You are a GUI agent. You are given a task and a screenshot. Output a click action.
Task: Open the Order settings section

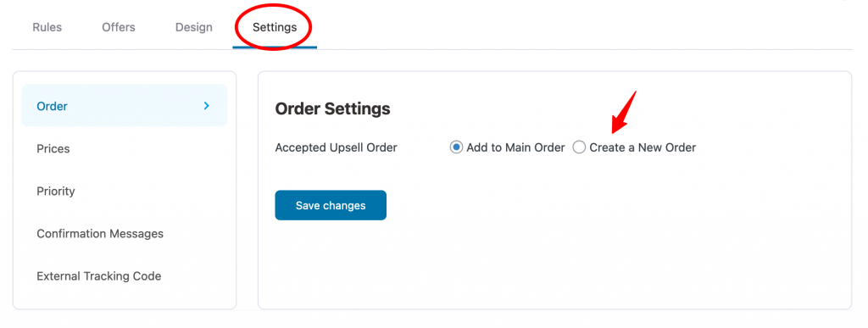point(125,106)
